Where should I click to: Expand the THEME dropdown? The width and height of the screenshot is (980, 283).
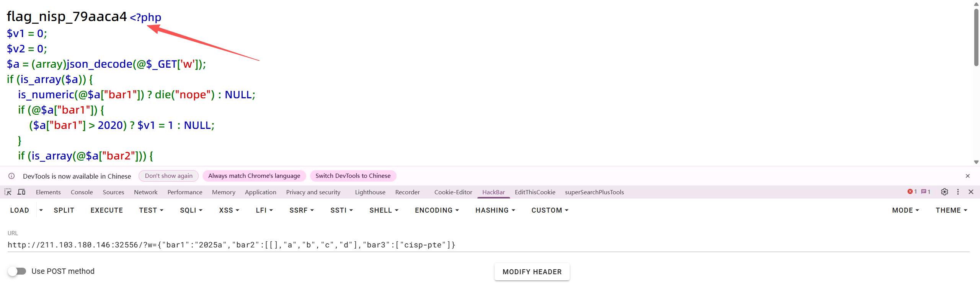tap(951, 210)
